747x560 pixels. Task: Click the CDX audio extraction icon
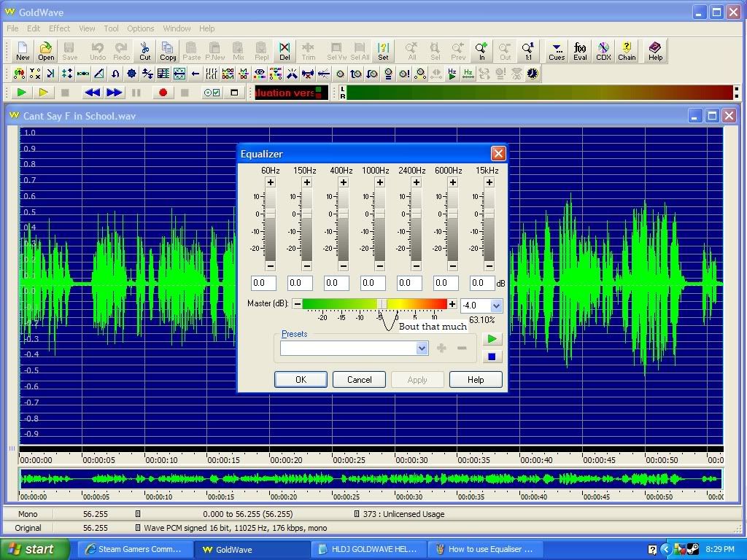click(603, 51)
